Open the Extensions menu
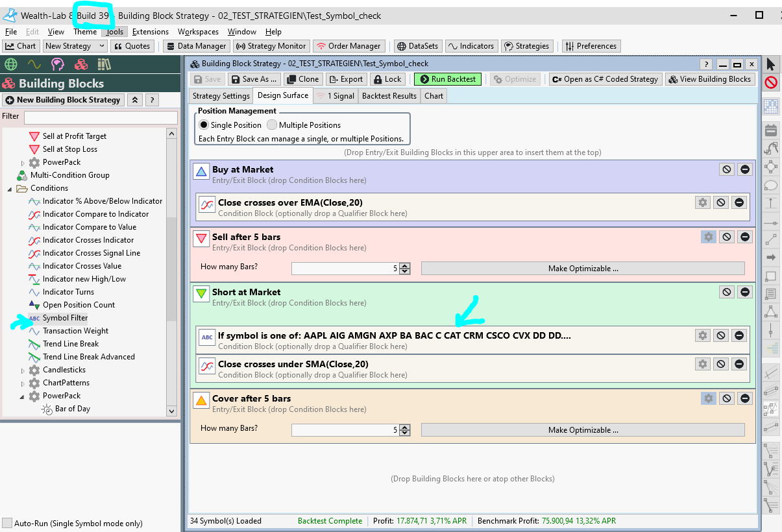Viewport: 782px width, 532px height. [x=151, y=31]
